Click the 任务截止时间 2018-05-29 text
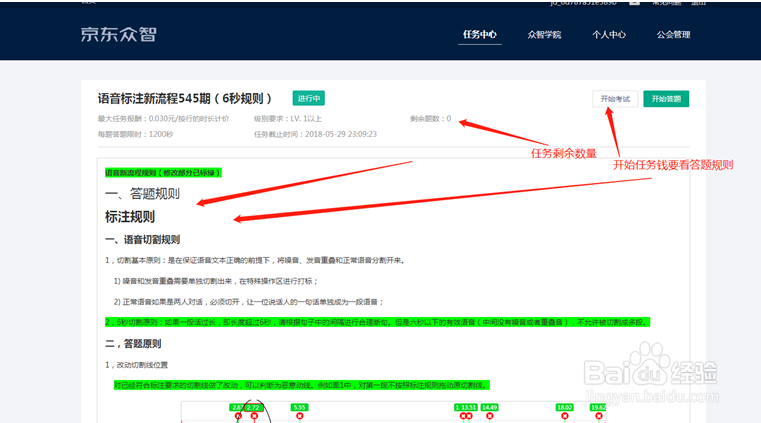The image size is (761, 423). [315, 134]
